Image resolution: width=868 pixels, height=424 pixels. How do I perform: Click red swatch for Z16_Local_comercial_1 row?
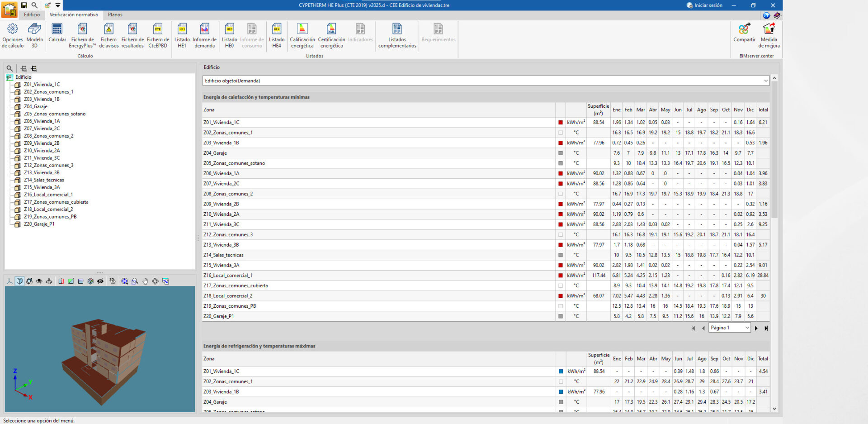pos(561,276)
